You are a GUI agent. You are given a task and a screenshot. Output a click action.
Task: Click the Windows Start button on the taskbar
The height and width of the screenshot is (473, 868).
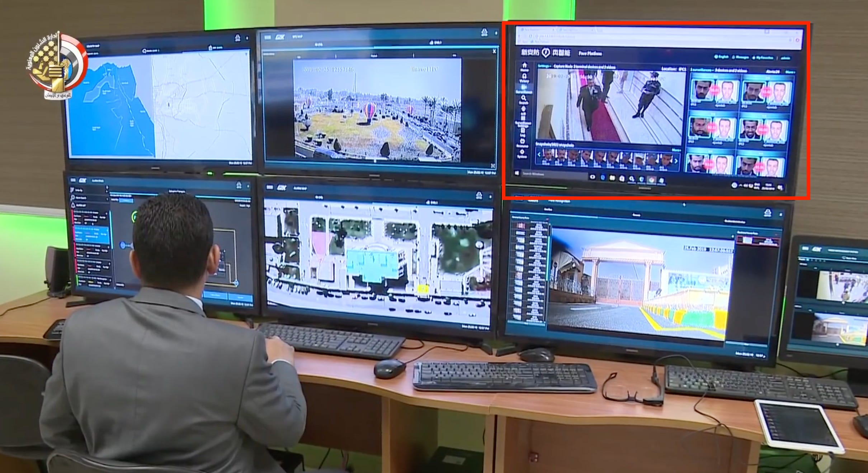[517, 173]
